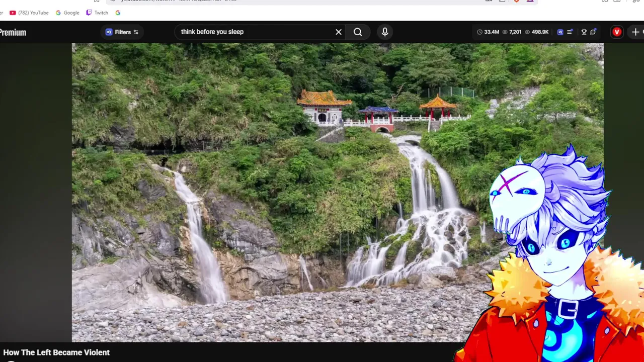Click the red V channel avatar
This screenshot has width=644, height=362.
[x=617, y=32]
